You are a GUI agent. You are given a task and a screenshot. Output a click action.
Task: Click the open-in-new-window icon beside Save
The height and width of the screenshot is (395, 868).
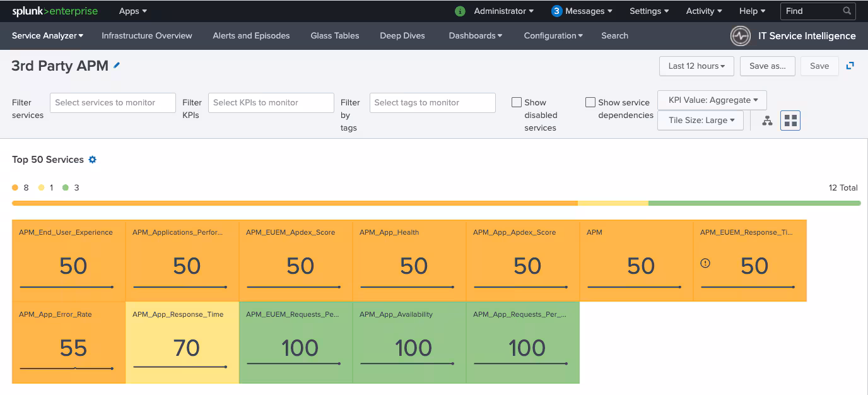click(850, 66)
